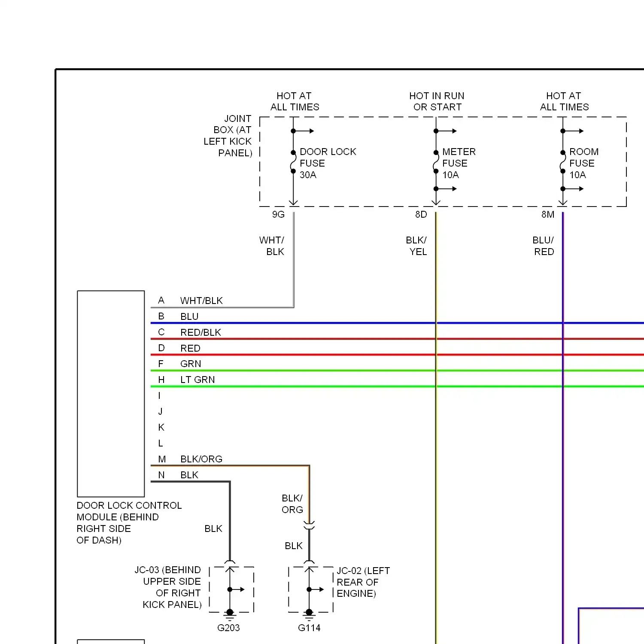Click the 'HOT IN RUN OR START' label

click(x=437, y=101)
